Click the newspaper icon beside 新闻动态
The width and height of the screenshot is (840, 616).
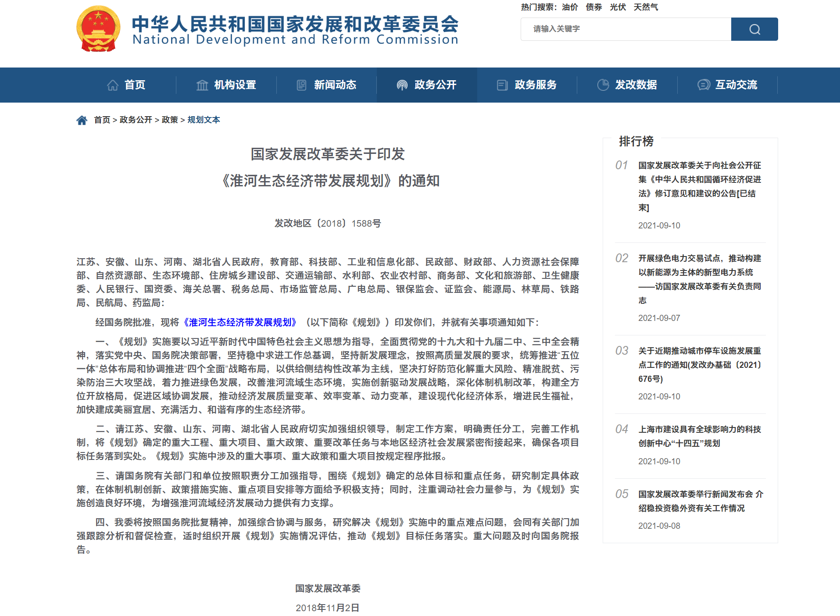click(x=301, y=85)
